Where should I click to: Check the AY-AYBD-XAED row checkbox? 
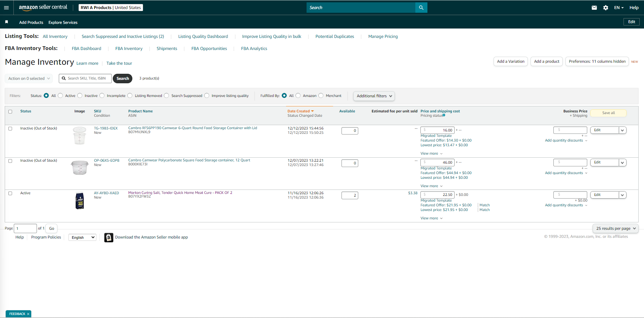[x=10, y=193]
